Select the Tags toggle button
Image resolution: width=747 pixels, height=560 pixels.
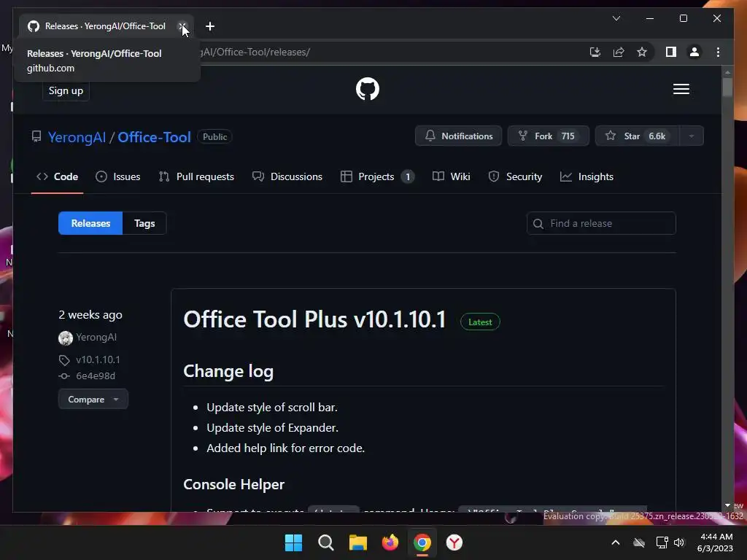coord(144,223)
